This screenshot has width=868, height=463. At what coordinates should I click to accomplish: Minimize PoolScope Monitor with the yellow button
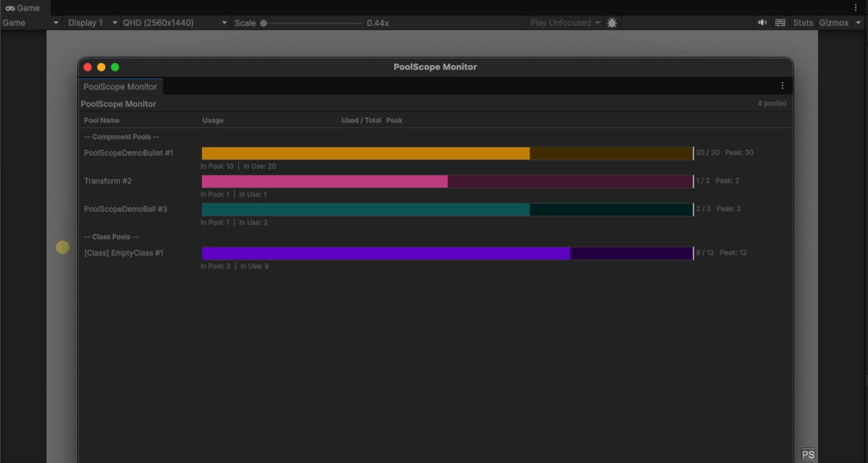click(101, 67)
